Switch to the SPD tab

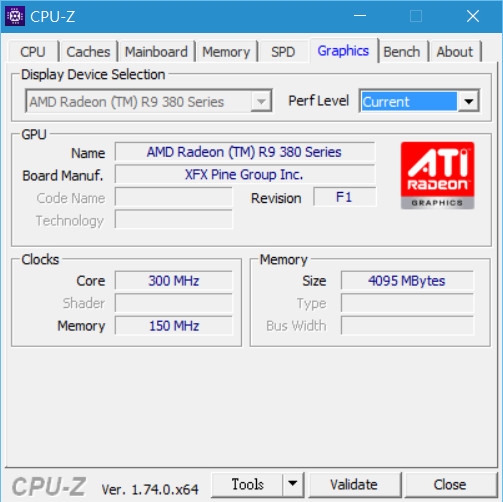coord(283,52)
